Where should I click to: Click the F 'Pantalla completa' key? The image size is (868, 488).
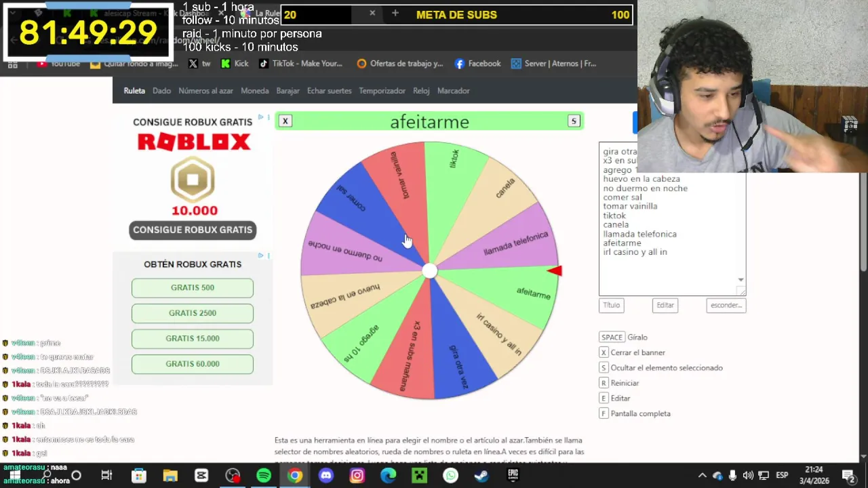[604, 413]
